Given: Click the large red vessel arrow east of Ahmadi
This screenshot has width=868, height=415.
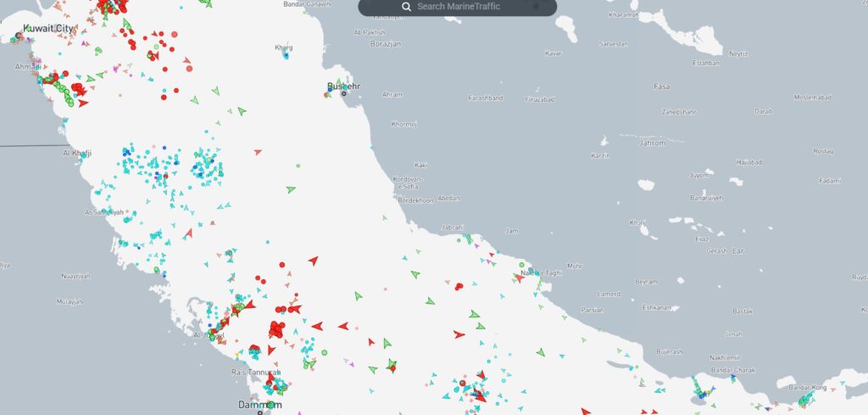Looking at the screenshot, I should [82, 103].
